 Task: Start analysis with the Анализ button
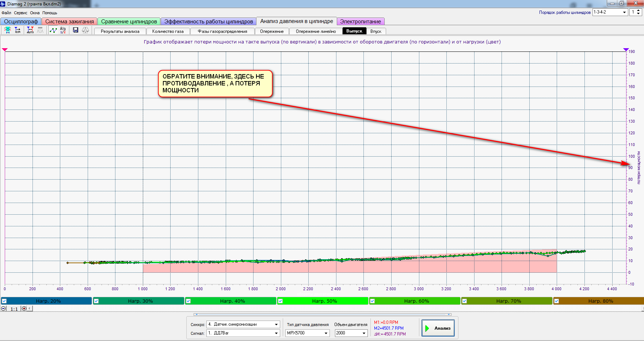pyautogui.click(x=438, y=328)
